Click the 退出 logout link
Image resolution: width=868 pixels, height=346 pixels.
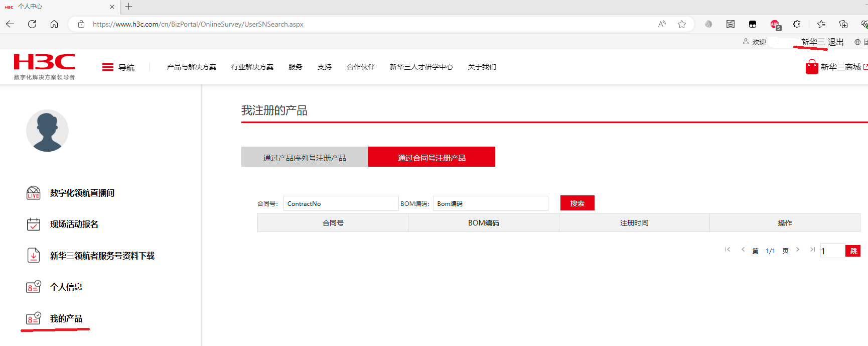835,42
